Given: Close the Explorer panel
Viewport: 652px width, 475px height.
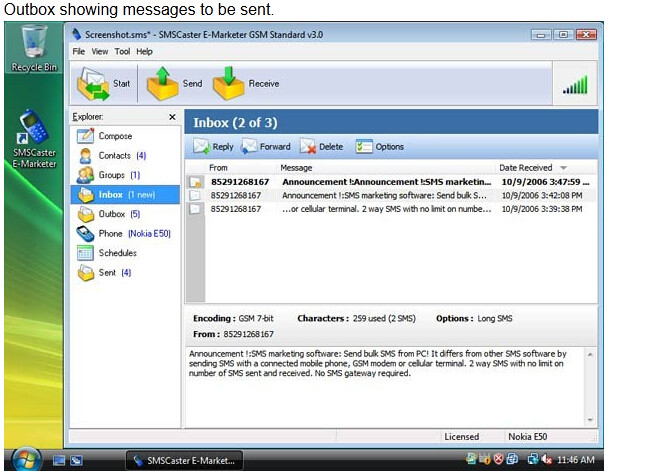Looking at the screenshot, I should 171,117.
